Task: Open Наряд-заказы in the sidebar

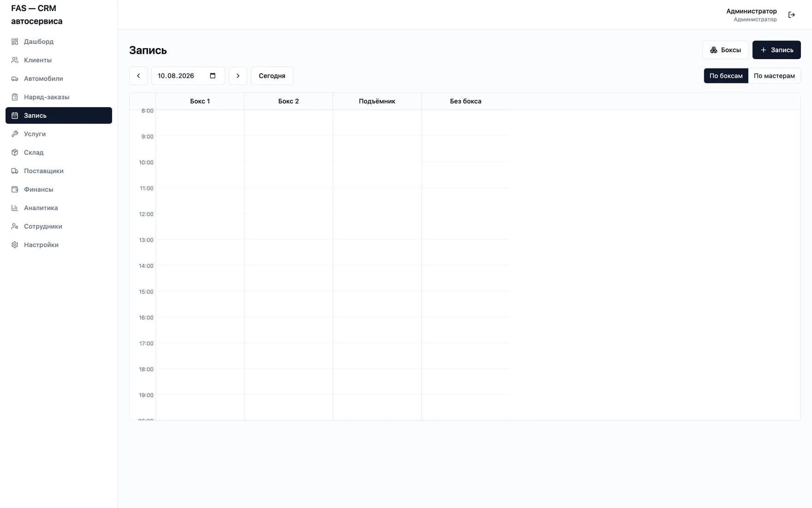Action: tap(59, 97)
